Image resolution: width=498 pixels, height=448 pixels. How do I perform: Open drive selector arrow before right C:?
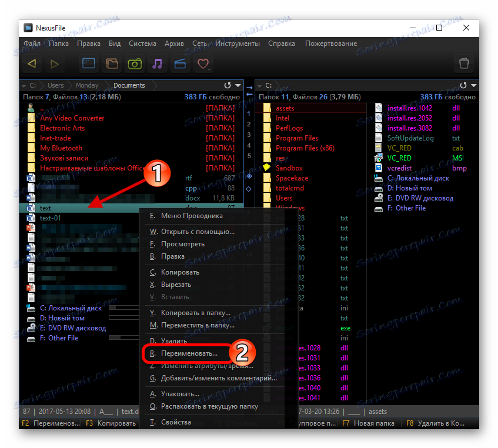[259, 86]
